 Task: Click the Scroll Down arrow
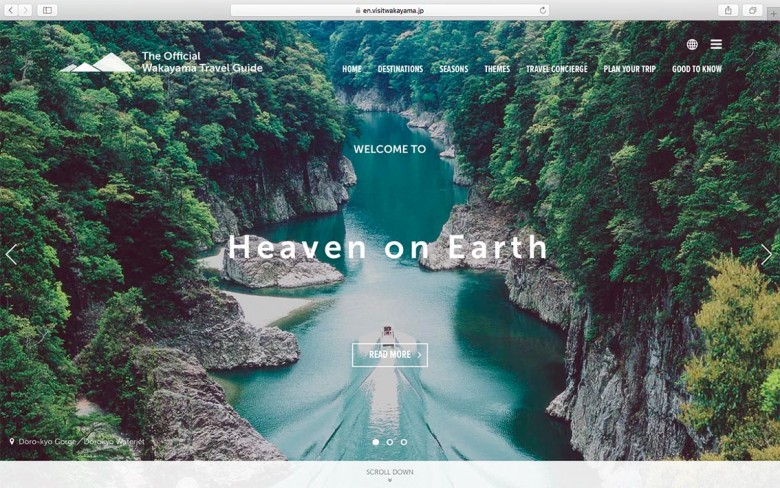pos(390,481)
